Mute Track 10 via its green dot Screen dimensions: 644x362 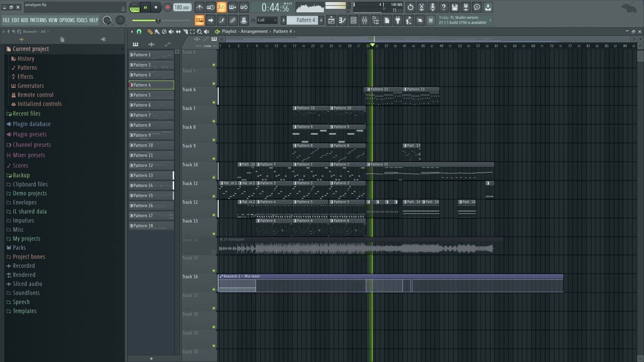click(x=214, y=177)
